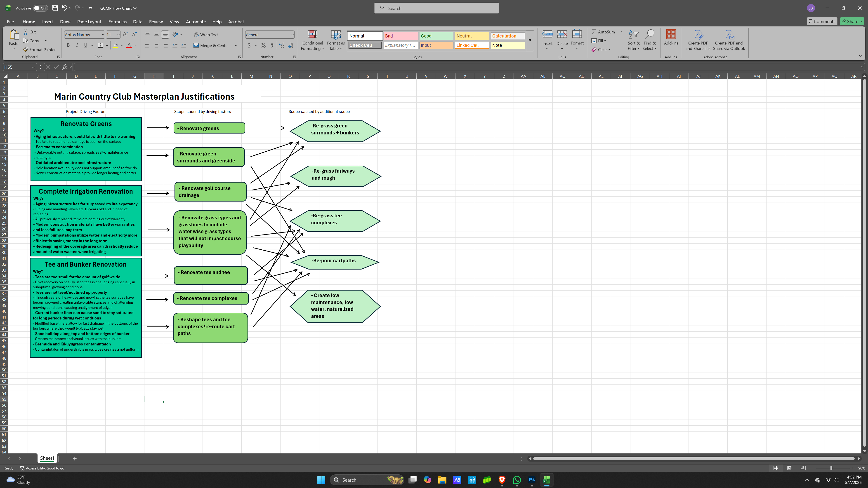Image resolution: width=868 pixels, height=488 pixels.
Task: Open the Formulas ribbon tab
Action: tap(117, 21)
